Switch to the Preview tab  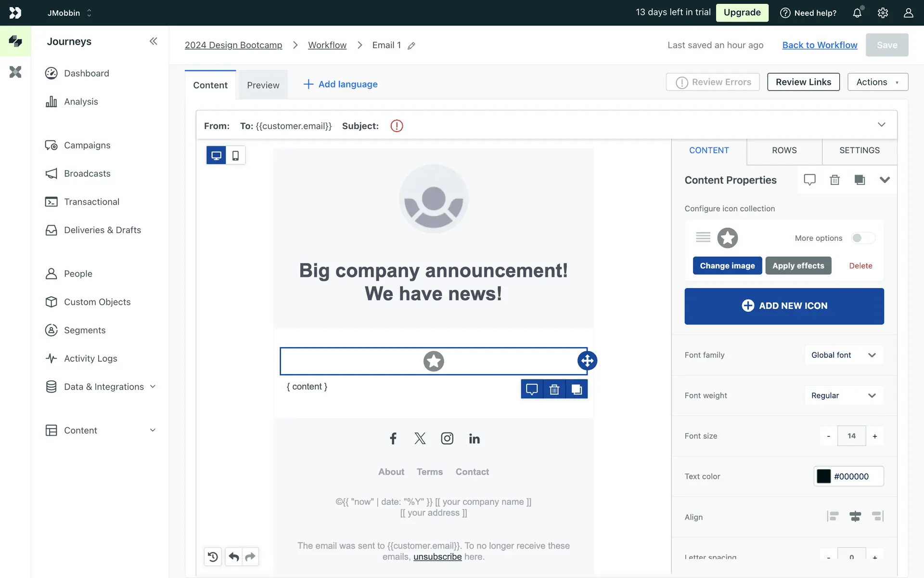pyautogui.click(x=263, y=85)
